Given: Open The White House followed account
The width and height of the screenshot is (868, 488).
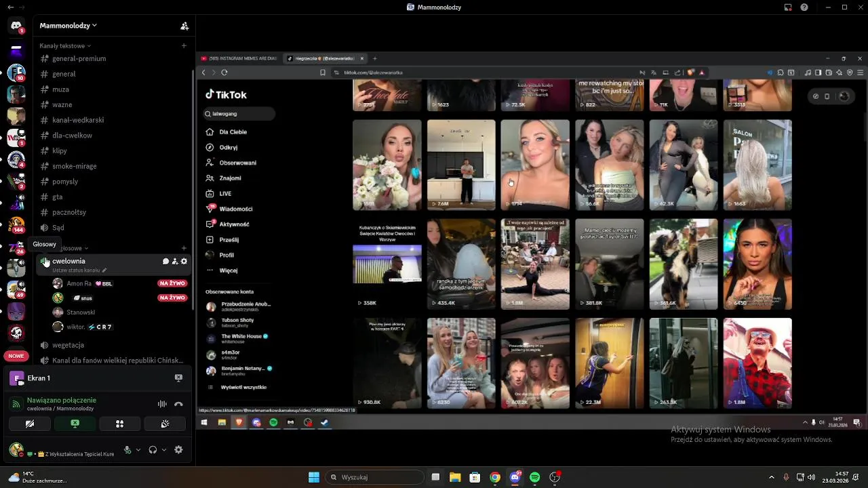Looking at the screenshot, I should [x=237, y=338].
